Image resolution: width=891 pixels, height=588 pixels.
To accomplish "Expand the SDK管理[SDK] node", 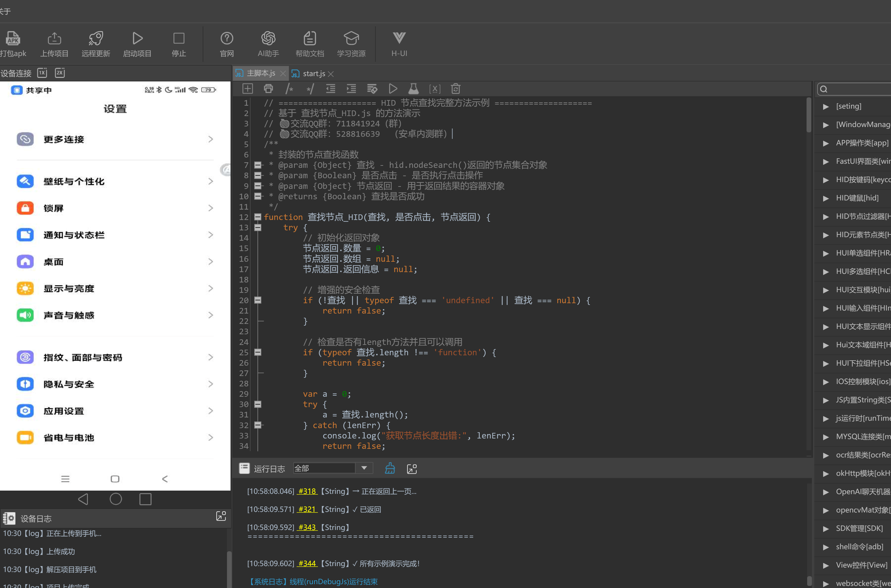I will pos(826,529).
